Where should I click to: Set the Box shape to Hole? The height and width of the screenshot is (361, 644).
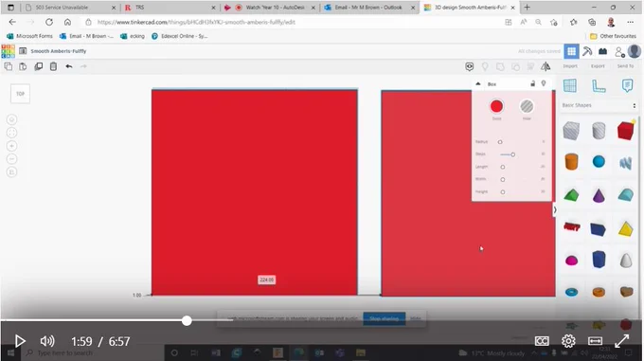(x=527, y=107)
